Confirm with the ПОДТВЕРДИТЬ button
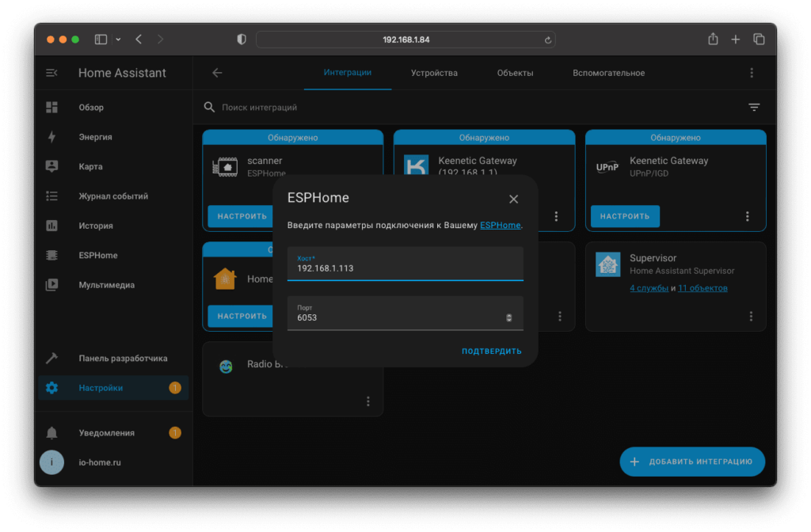This screenshot has height=532, width=811. 491,351
